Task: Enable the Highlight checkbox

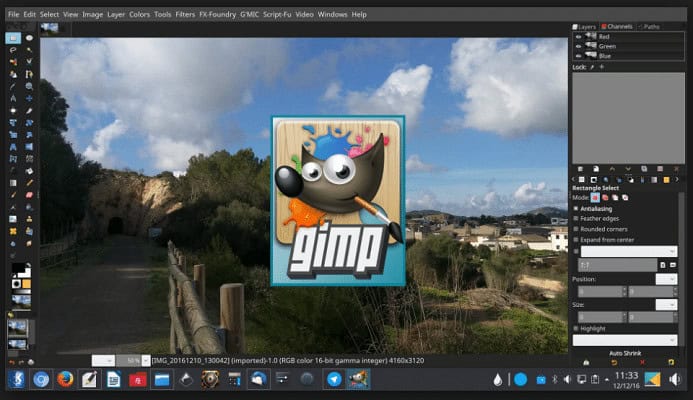Action: (576, 328)
